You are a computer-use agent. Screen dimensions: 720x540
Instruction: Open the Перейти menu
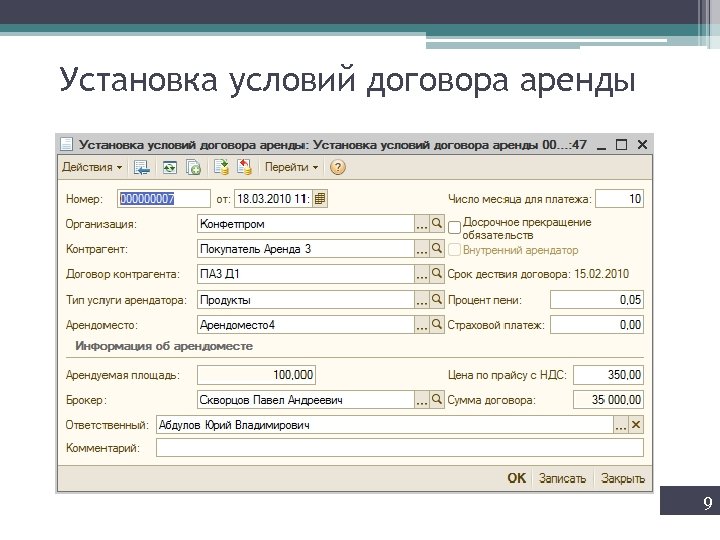(291, 167)
